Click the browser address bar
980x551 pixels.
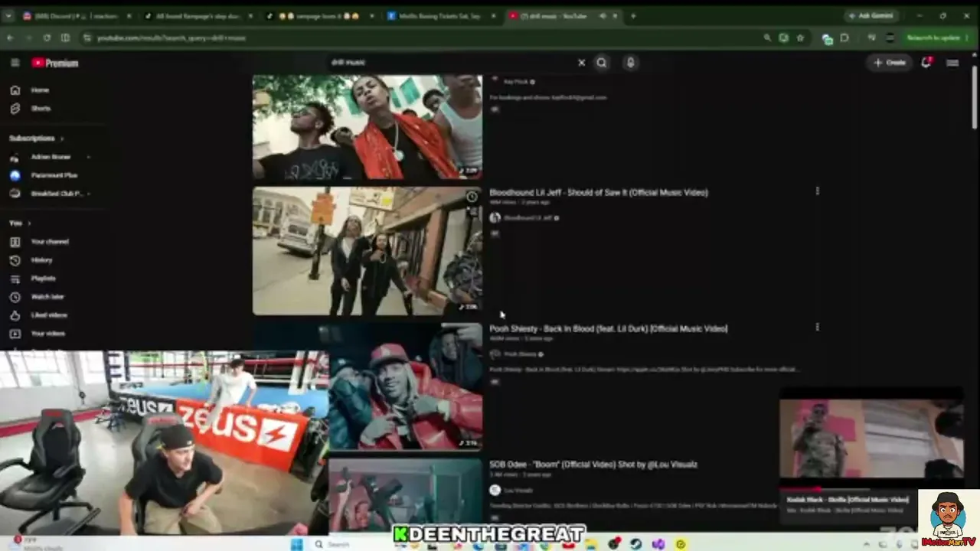coord(421,37)
